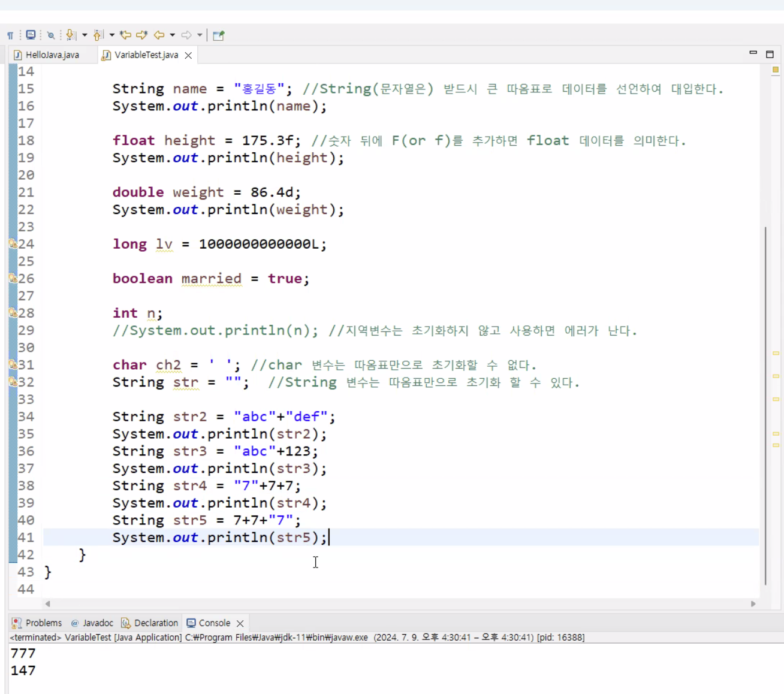Click warning marker on line 24
Screen dimensions: 784x694
(x=13, y=244)
